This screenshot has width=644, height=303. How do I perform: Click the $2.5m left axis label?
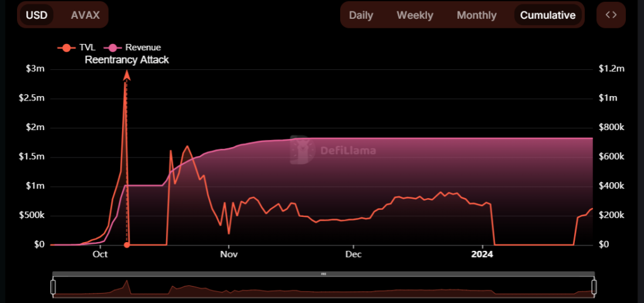click(x=31, y=99)
